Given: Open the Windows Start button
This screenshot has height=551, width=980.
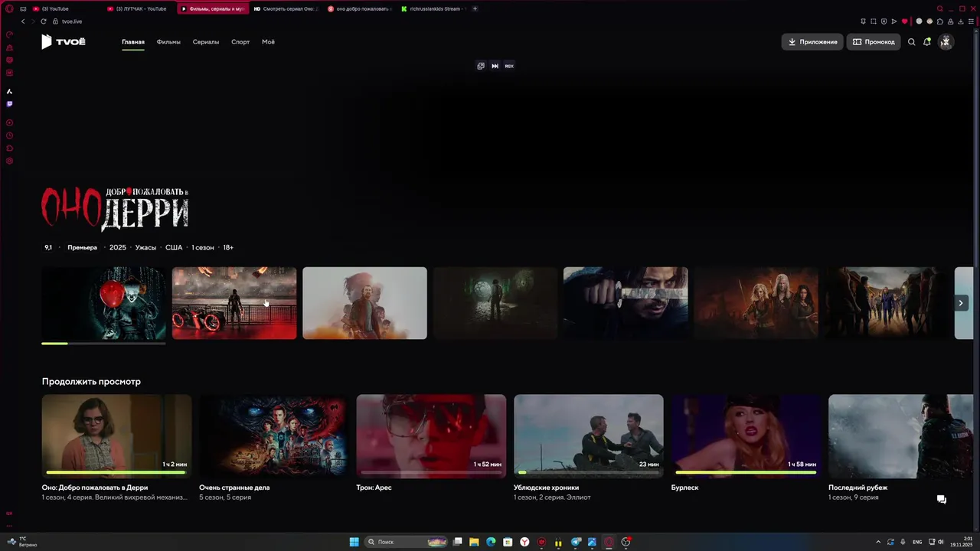Looking at the screenshot, I should 354,542.
